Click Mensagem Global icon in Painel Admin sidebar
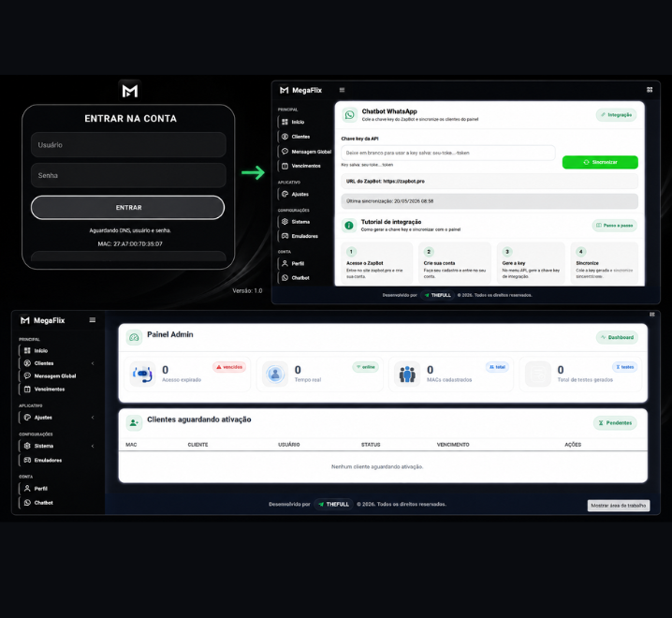672x618 pixels. (x=27, y=375)
